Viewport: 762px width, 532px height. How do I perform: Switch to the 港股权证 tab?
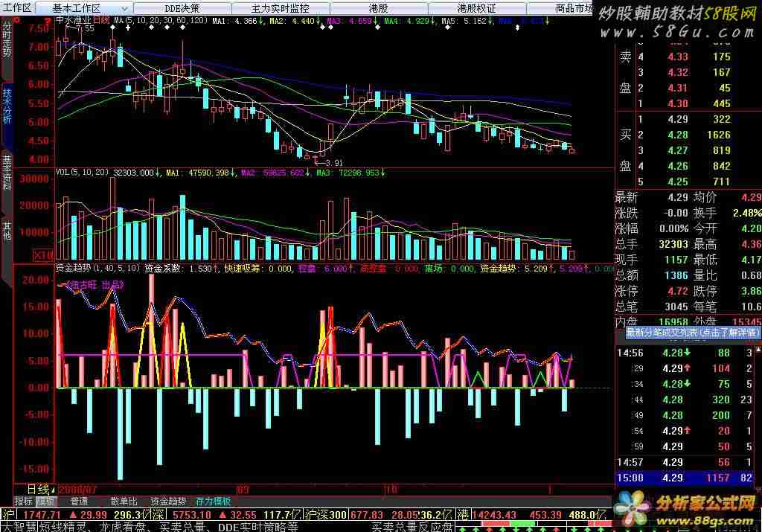[477, 8]
